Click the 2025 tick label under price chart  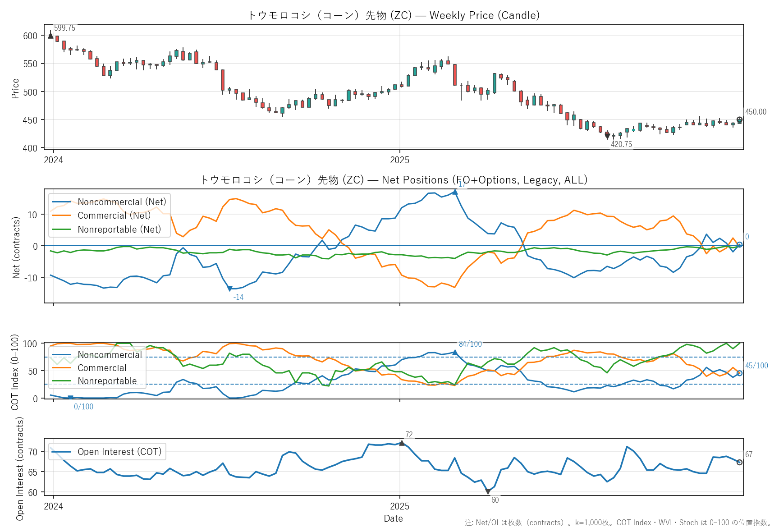click(399, 160)
